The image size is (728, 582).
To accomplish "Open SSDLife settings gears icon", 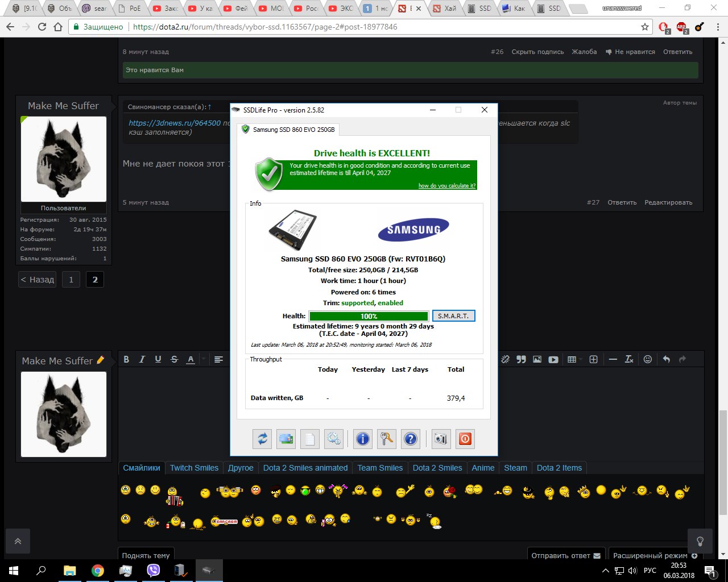I will click(334, 439).
